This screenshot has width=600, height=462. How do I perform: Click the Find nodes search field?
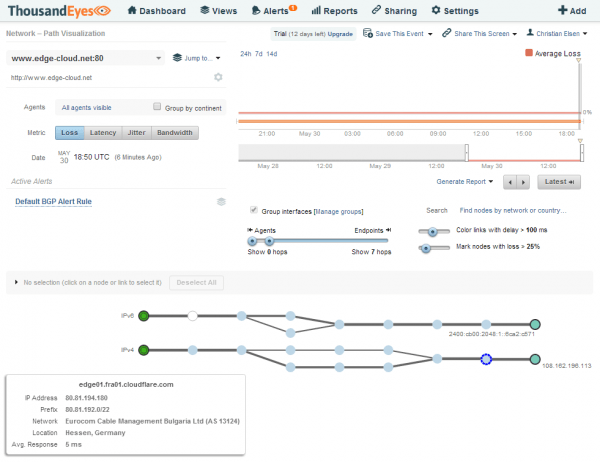click(x=513, y=211)
